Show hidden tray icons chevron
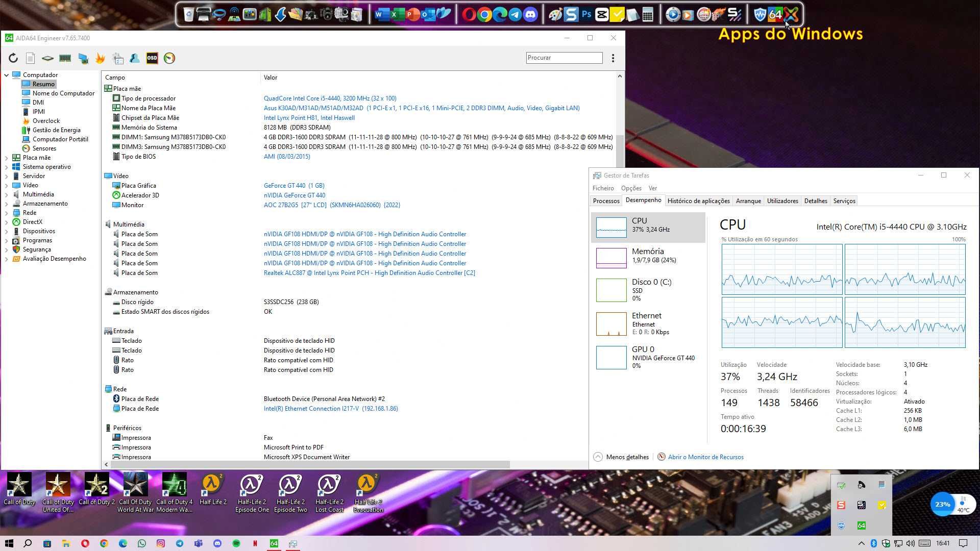This screenshot has width=980, height=551. tap(861, 543)
